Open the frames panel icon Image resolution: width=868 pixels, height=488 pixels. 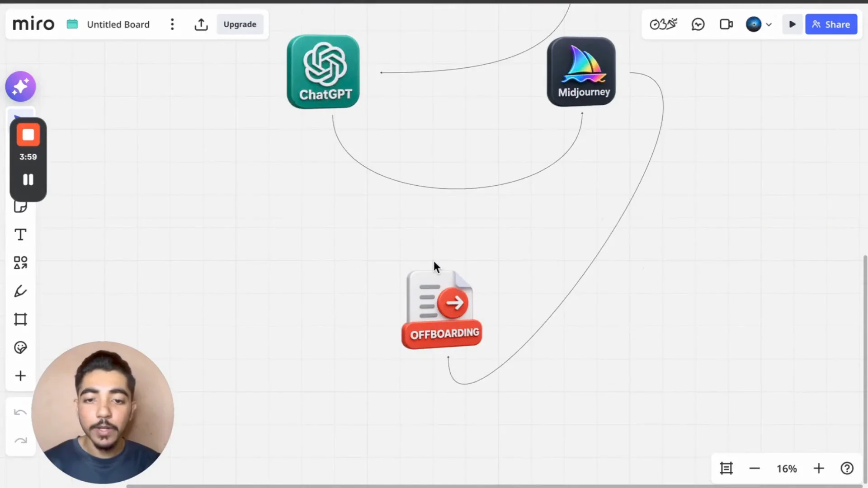[726, 469]
